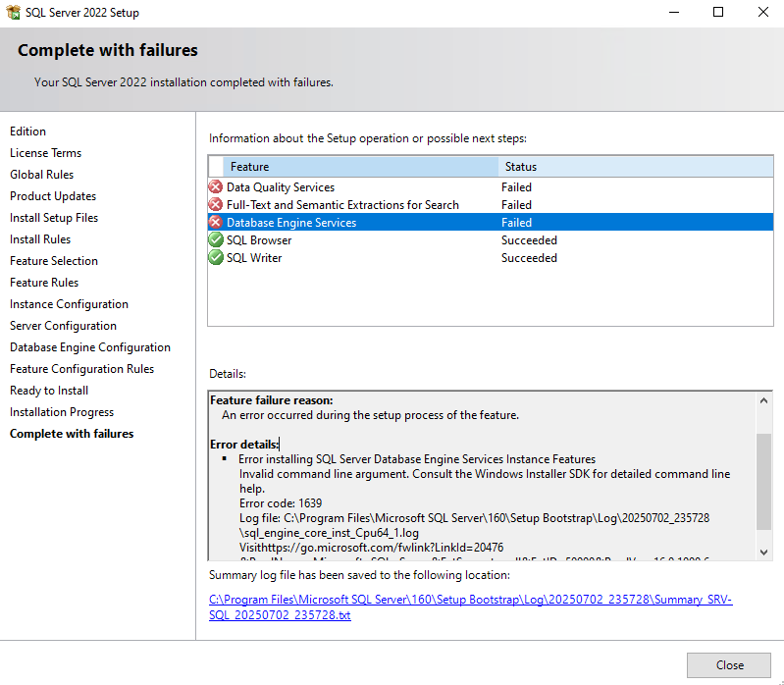Click the Succeeded status for SQL Browser
Screen dimensions: 784x685
tap(529, 240)
